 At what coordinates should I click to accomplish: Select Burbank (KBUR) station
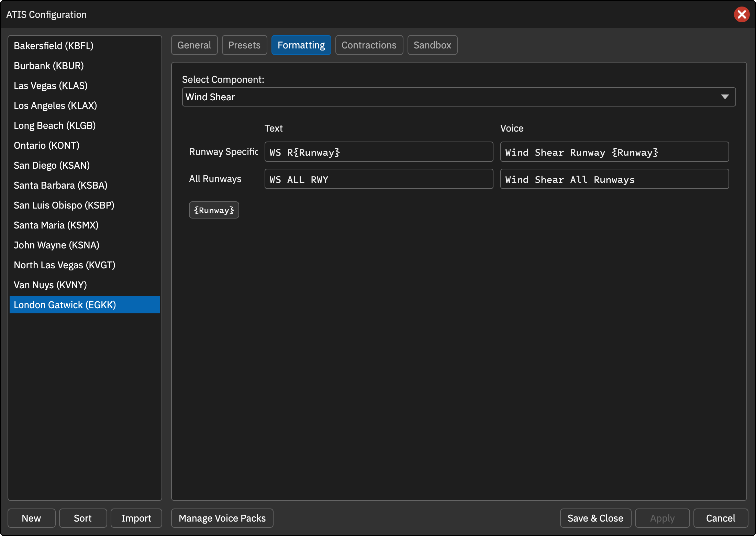[85, 66]
